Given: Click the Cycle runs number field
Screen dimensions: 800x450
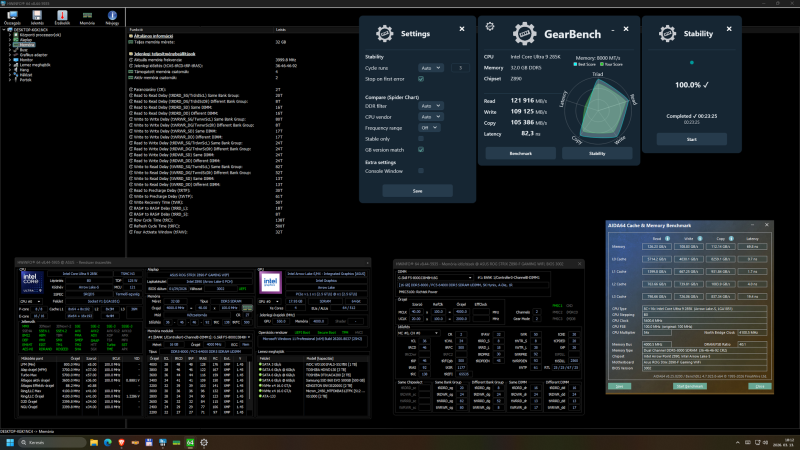Looking at the screenshot, I should tap(460, 68).
